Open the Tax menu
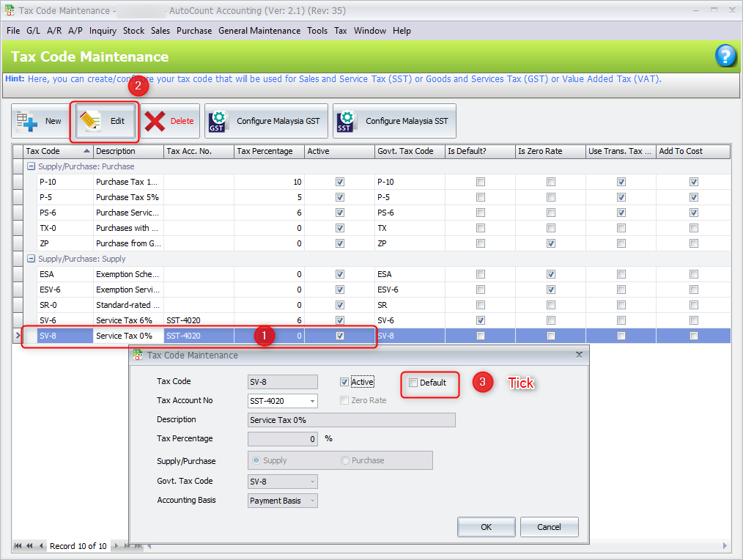The height and width of the screenshot is (560, 743). click(340, 31)
